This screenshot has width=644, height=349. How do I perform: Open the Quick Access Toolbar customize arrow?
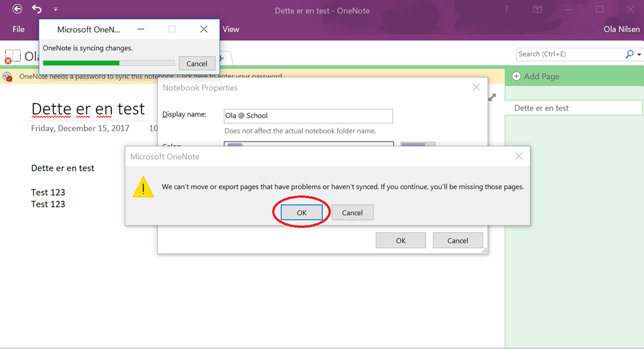55,9
